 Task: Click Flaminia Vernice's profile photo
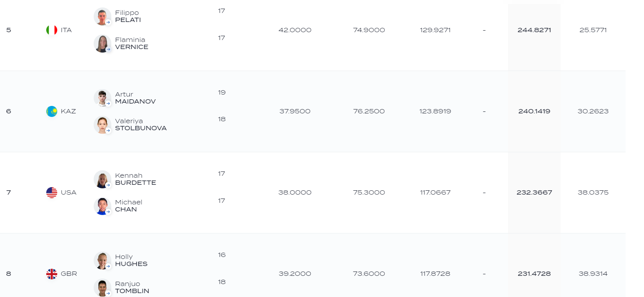[102, 44]
